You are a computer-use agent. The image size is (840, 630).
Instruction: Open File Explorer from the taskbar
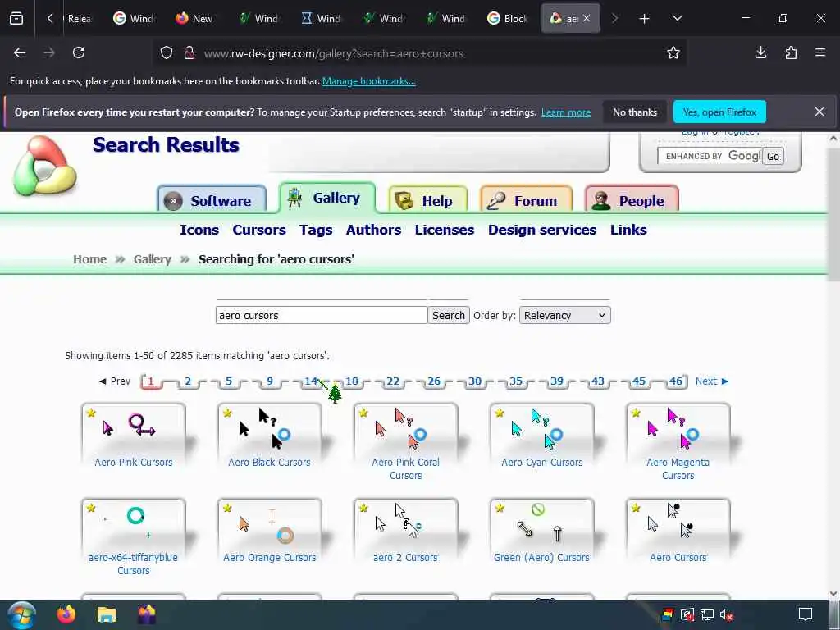pyautogui.click(x=107, y=614)
